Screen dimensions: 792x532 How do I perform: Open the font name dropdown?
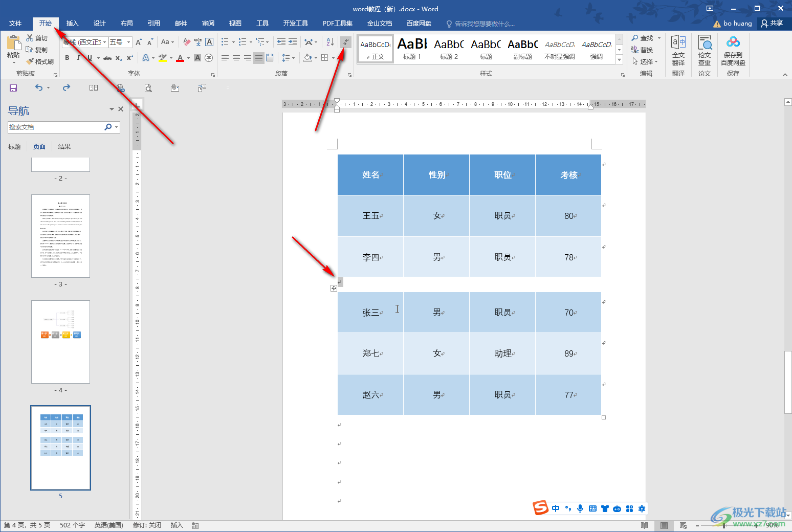click(x=105, y=42)
